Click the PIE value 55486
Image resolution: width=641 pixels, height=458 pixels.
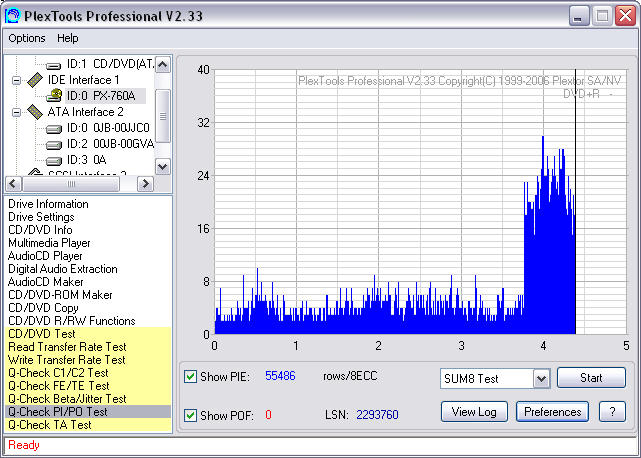(x=280, y=376)
